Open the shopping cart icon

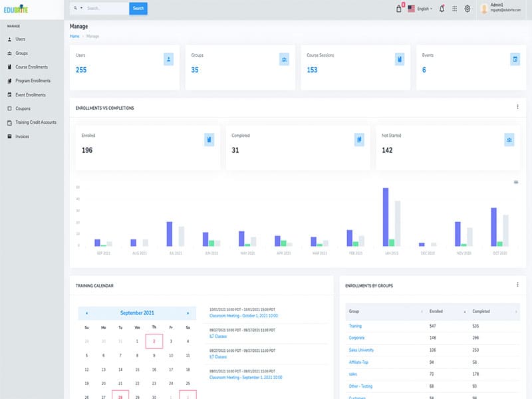399,9
